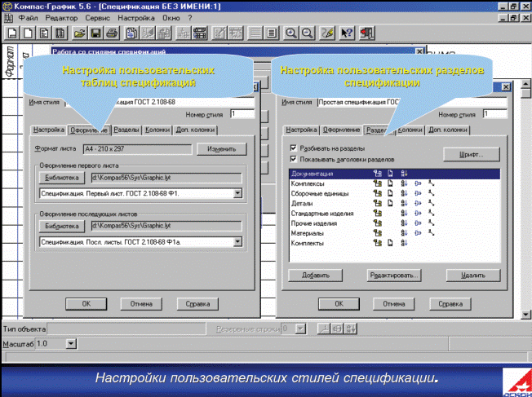This screenshot has height=397, width=532.
Task: Click the last icon in Прочие изделия row
Action: 431,223
